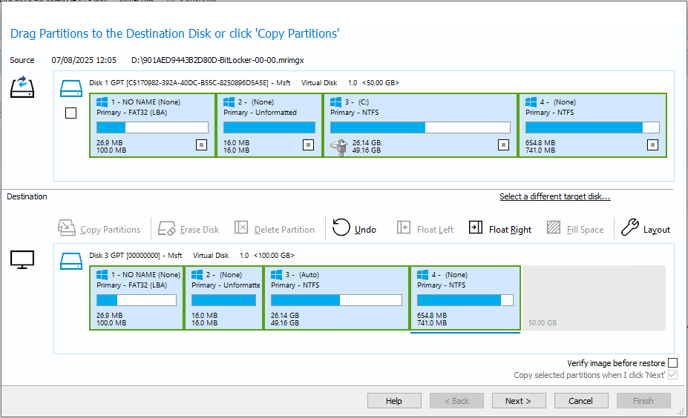The width and height of the screenshot is (688, 418).
Task: Click the unallocated 50.00 GB destination space
Action: click(x=594, y=298)
